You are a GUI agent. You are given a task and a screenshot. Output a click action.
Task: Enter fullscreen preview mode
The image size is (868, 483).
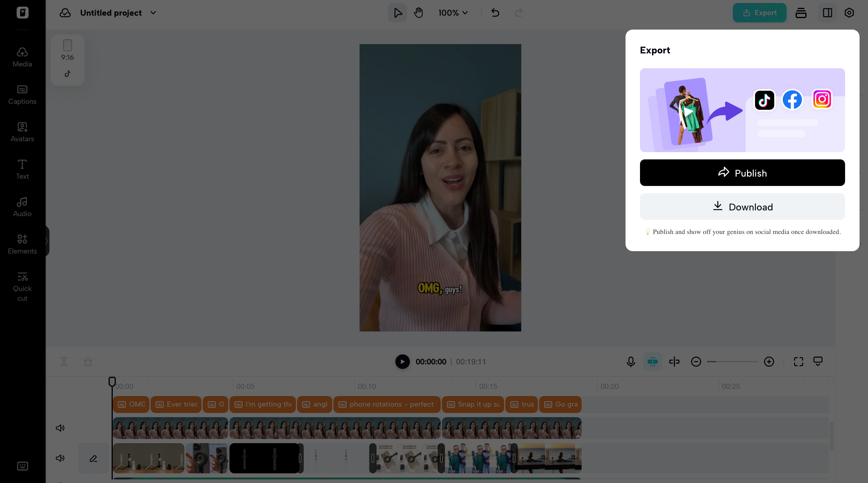(799, 362)
